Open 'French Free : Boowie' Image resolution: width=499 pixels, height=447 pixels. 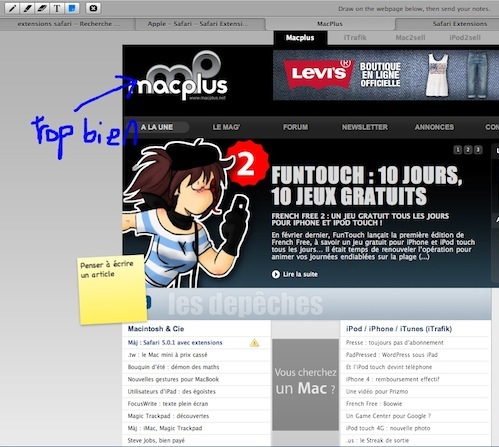(x=374, y=404)
